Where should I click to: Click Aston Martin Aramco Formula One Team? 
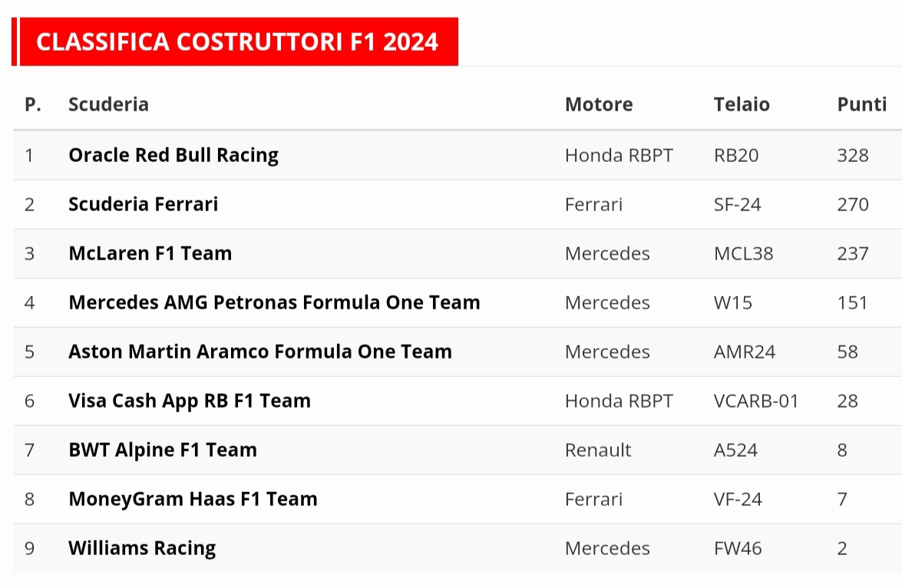[260, 352]
